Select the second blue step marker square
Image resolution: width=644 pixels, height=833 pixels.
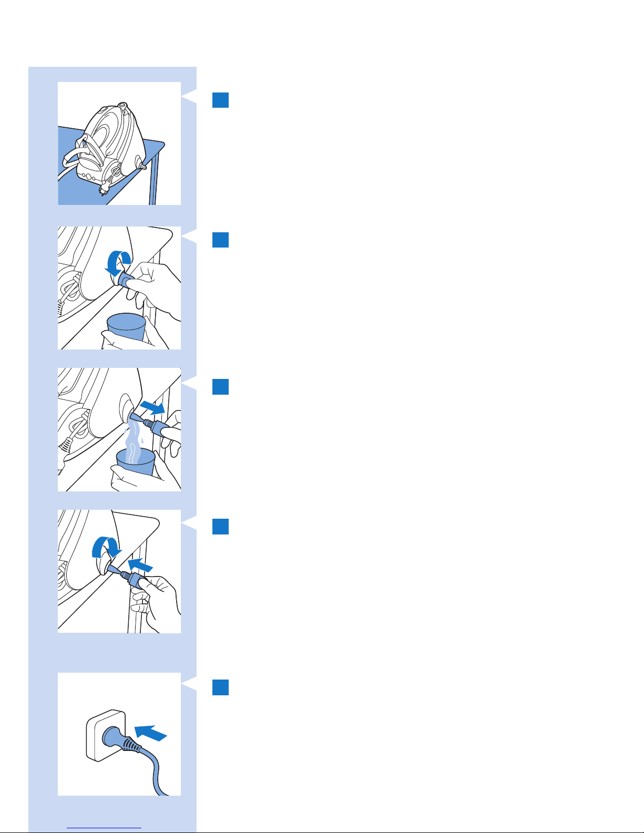pos(220,240)
